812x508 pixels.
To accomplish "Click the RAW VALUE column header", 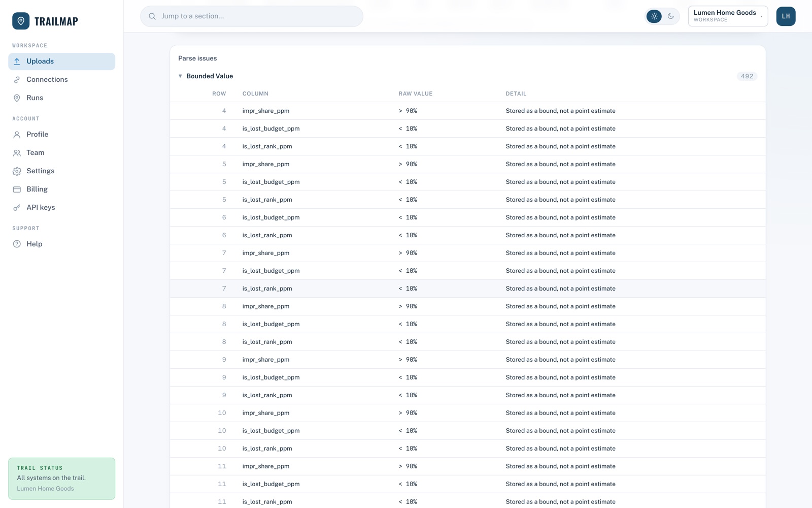I will click(416, 94).
